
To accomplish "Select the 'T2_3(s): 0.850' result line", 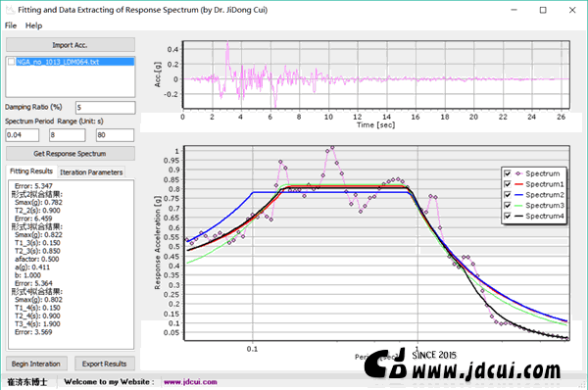I will point(37,251).
